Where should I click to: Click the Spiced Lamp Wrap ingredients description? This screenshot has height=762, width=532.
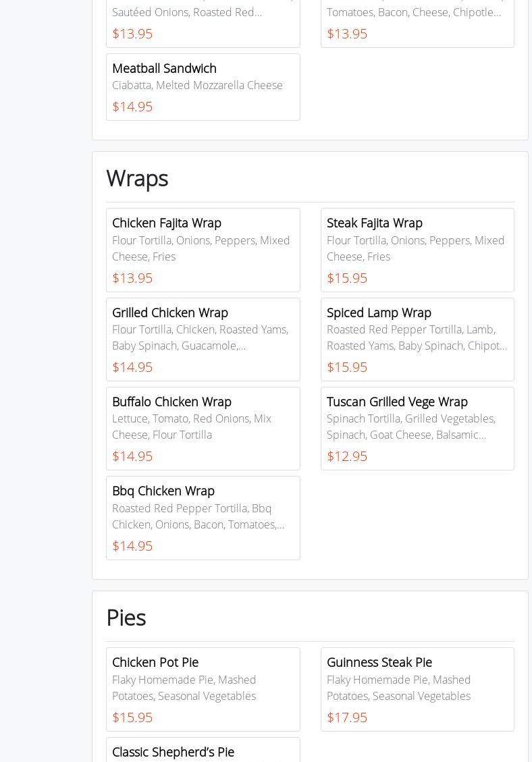pos(417,337)
